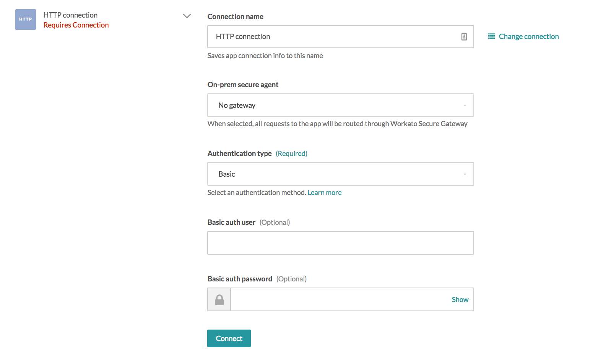Open the On-prem secure agent dropdown
Image resolution: width=611 pixels, height=364 pixels.
click(x=340, y=105)
